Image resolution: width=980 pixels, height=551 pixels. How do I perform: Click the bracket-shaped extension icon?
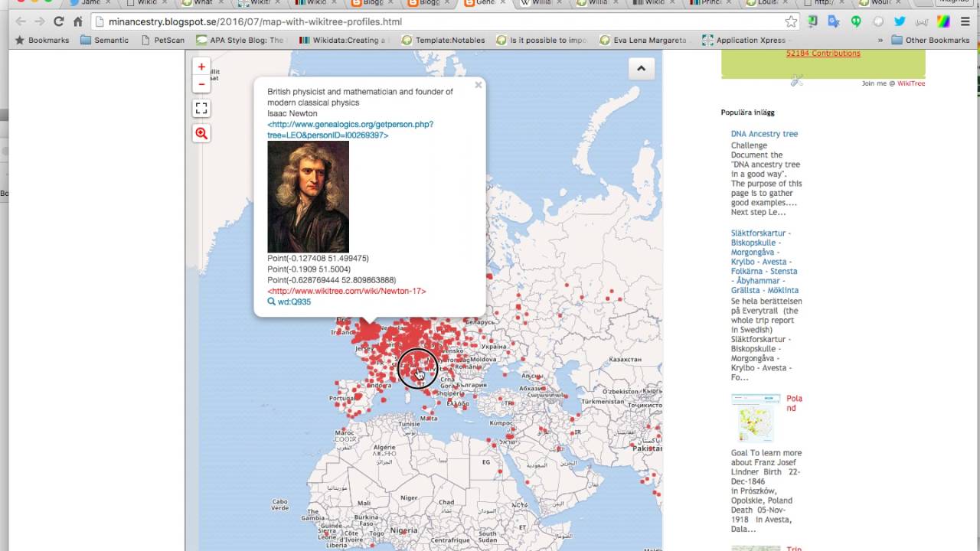point(923,21)
